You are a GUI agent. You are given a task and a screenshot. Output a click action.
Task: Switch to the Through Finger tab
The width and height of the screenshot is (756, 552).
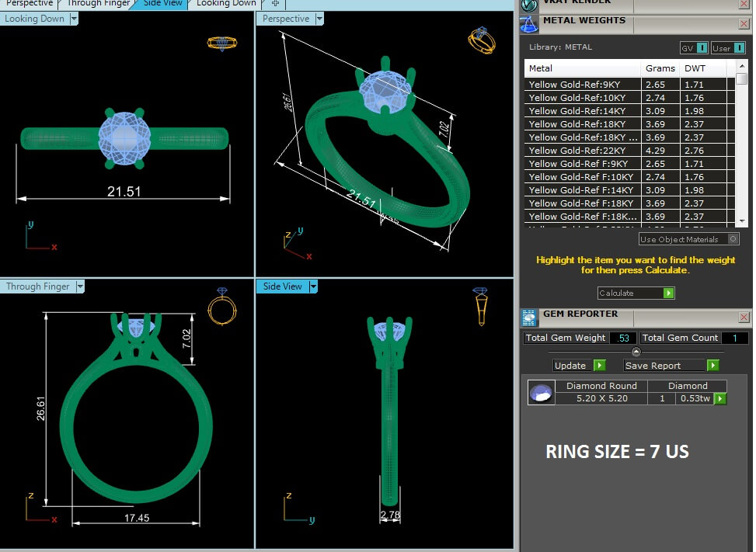point(99,3)
